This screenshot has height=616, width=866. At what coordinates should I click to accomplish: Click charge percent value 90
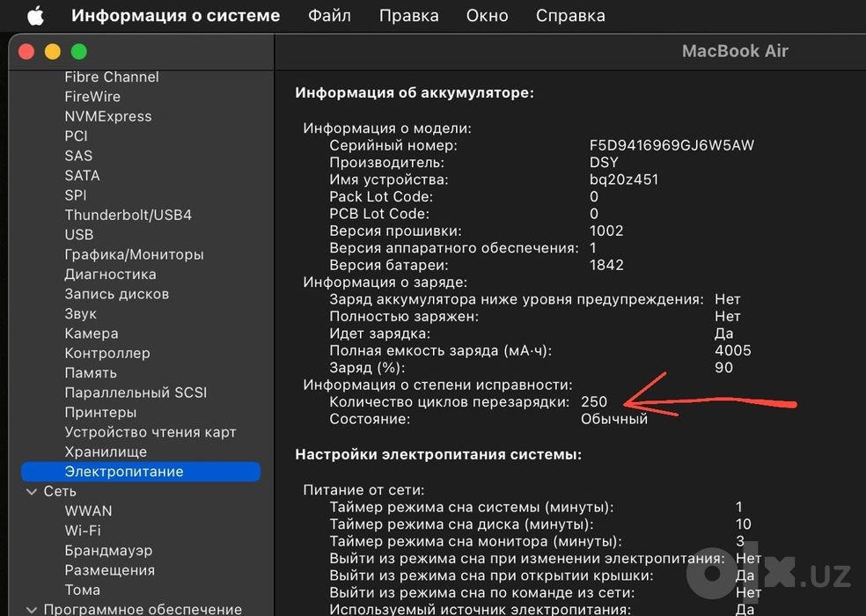tap(723, 368)
